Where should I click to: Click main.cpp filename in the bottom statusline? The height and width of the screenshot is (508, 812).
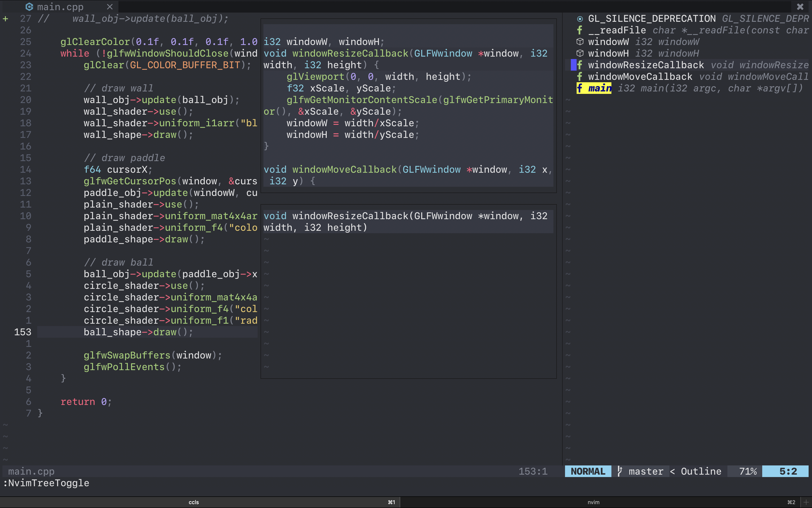pyautogui.click(x=31, y=471)
